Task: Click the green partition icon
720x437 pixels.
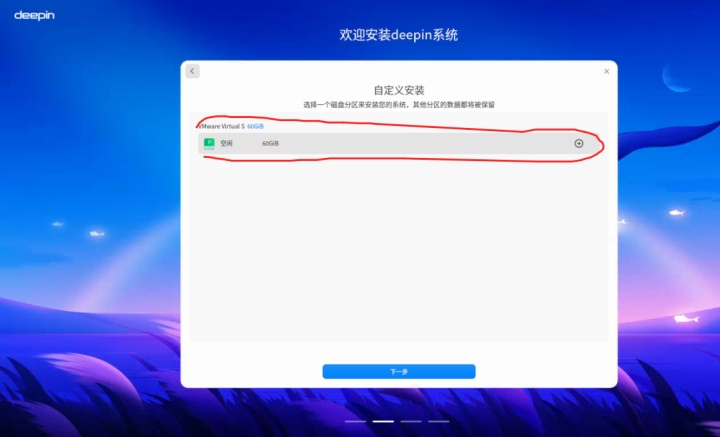Action: (x=209, y=143)
